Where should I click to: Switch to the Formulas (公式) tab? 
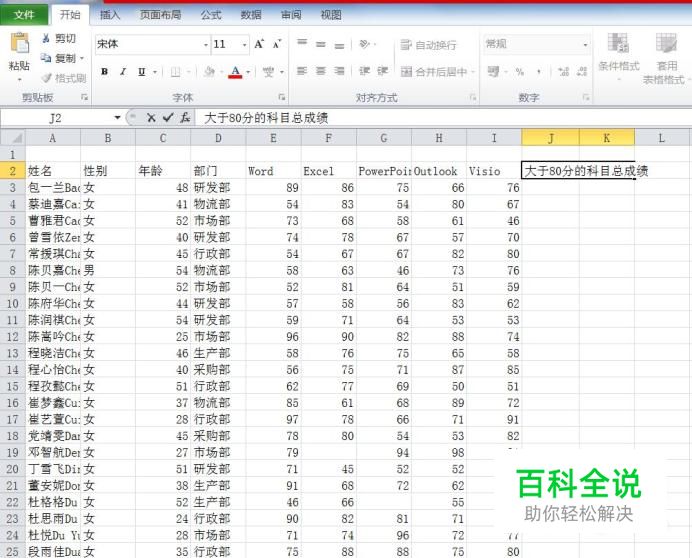tap(211, 15)
